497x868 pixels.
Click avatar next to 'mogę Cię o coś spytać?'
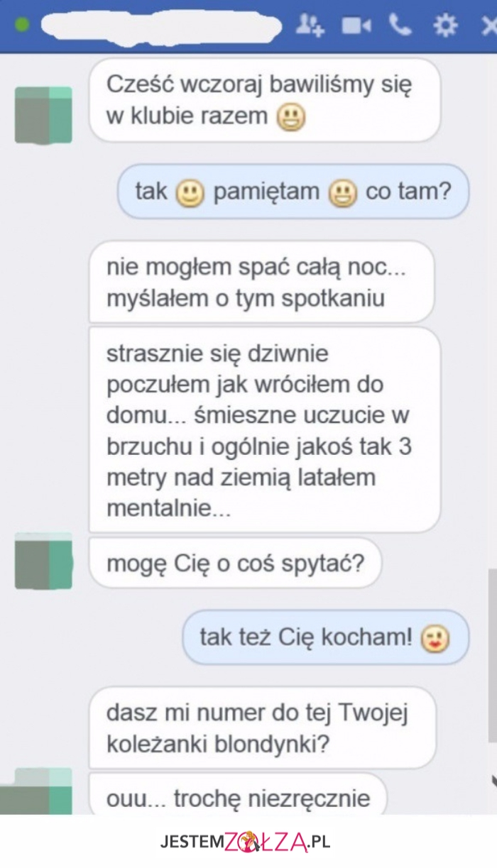click(x=43, y=561)
